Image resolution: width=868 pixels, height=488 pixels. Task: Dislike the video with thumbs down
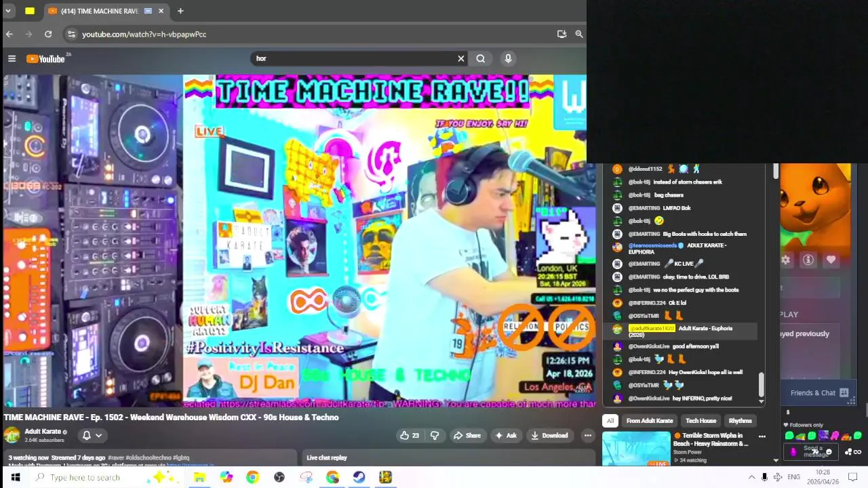pyautogui.click(x=435, y=435)
